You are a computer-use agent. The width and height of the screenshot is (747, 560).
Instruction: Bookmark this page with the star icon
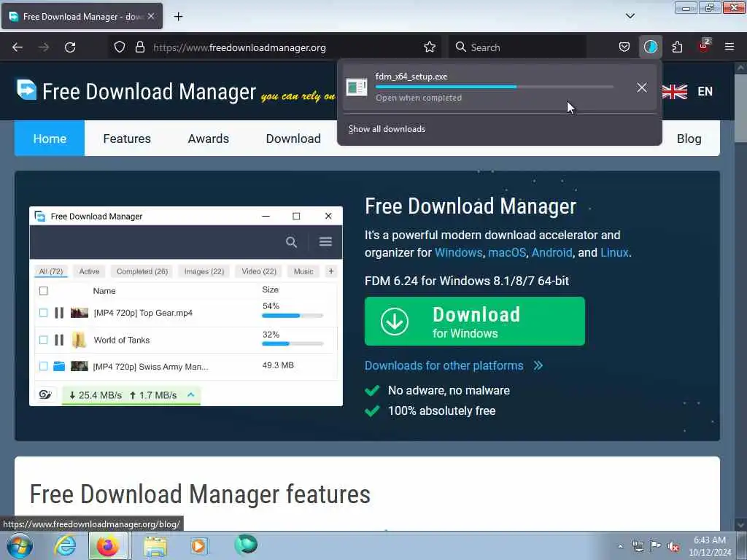pos(430,47)
